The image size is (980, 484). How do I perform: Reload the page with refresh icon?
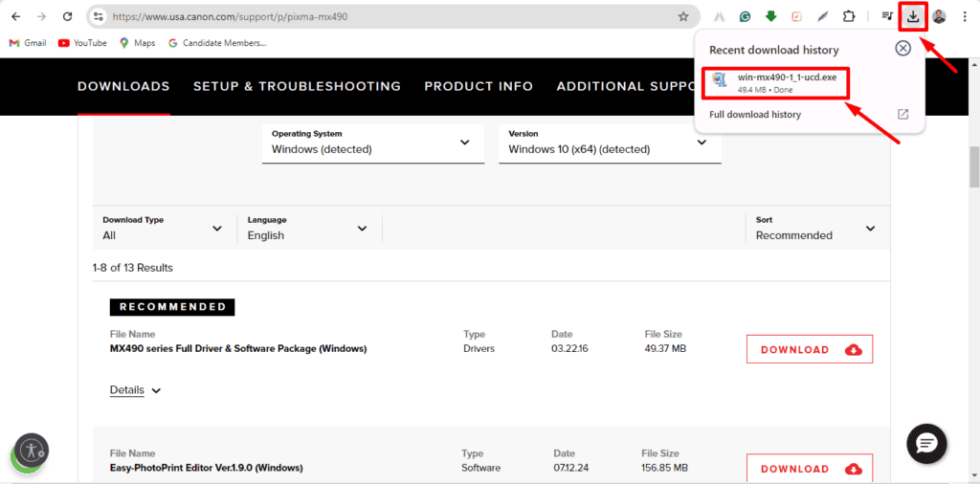click(x=68, y=17)
